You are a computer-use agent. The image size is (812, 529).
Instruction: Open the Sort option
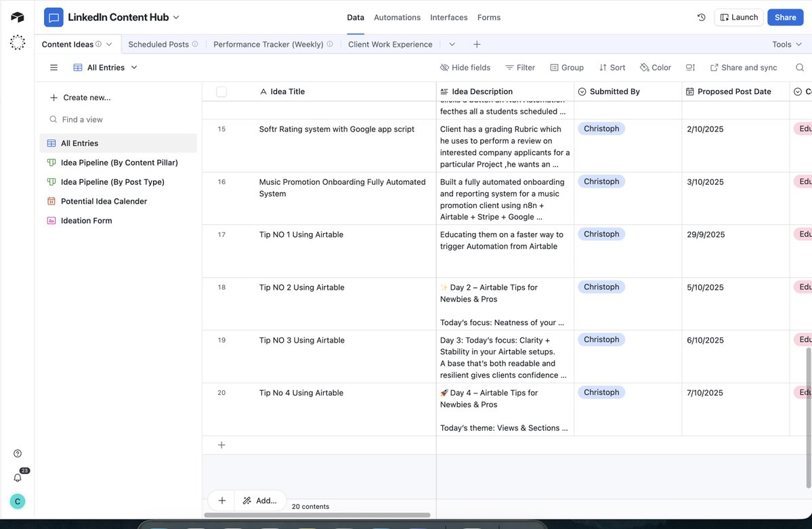tap(612, 67)
